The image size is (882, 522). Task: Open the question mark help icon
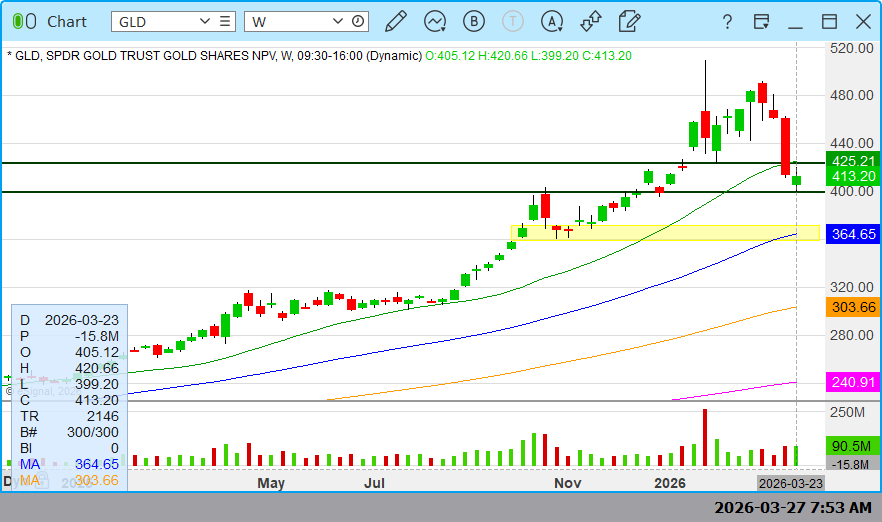(x=727, y=21)
